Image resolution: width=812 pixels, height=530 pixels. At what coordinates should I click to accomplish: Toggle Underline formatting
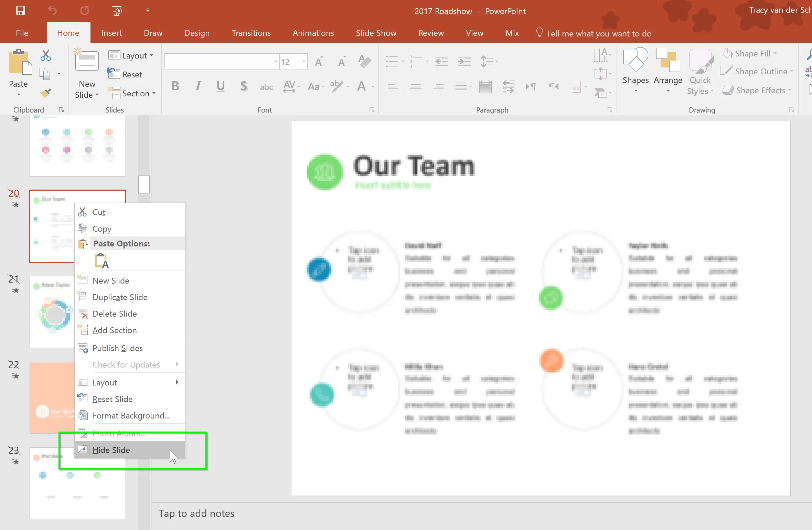(x=221, y=86)
